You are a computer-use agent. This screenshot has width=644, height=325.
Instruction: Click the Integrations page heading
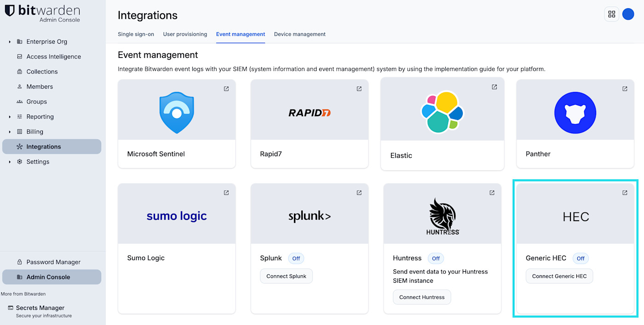(148, 15)
